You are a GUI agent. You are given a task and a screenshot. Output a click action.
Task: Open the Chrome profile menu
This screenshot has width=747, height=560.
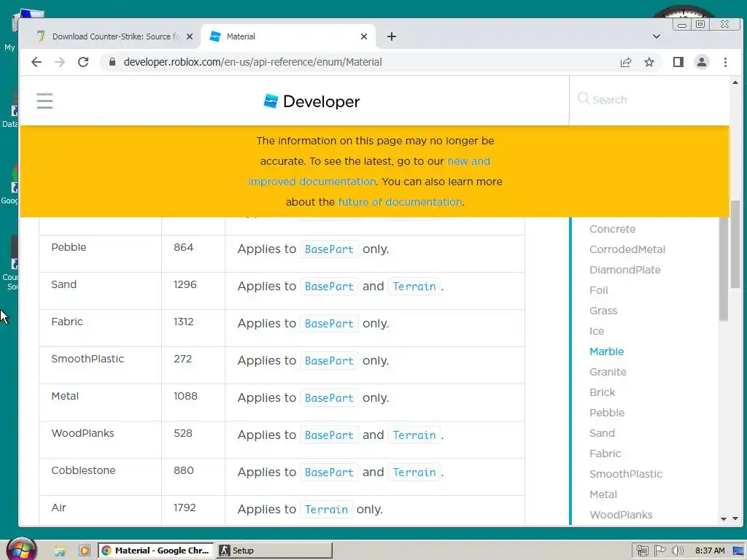click(701, 62)
